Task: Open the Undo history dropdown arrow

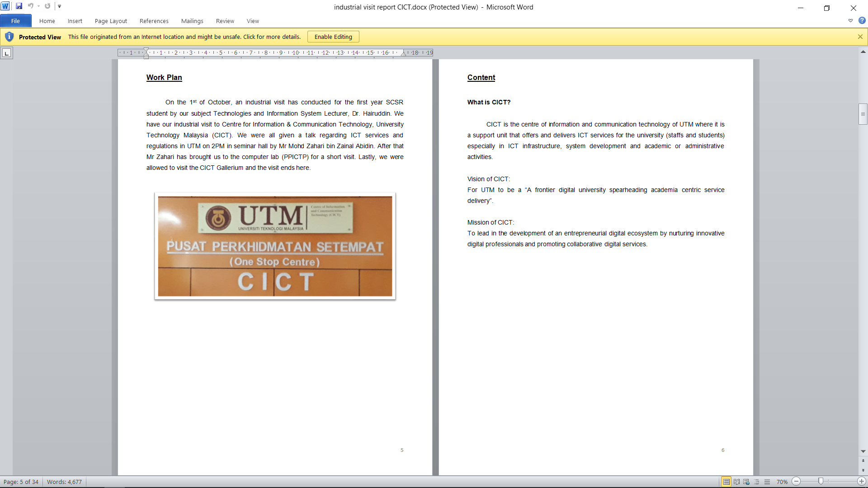Action: click(x=38, y=6)
